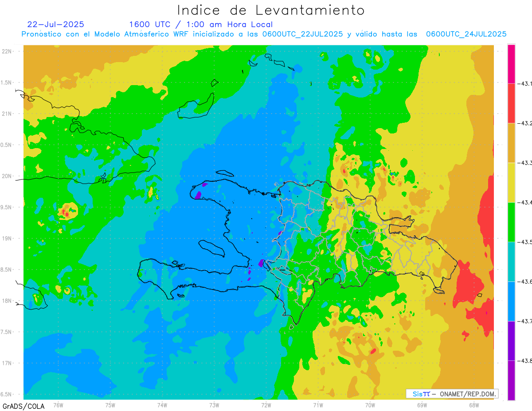The image size is (532, 411).
Task: Select the orange color bar segment
Action: click(x=511, y=143)
